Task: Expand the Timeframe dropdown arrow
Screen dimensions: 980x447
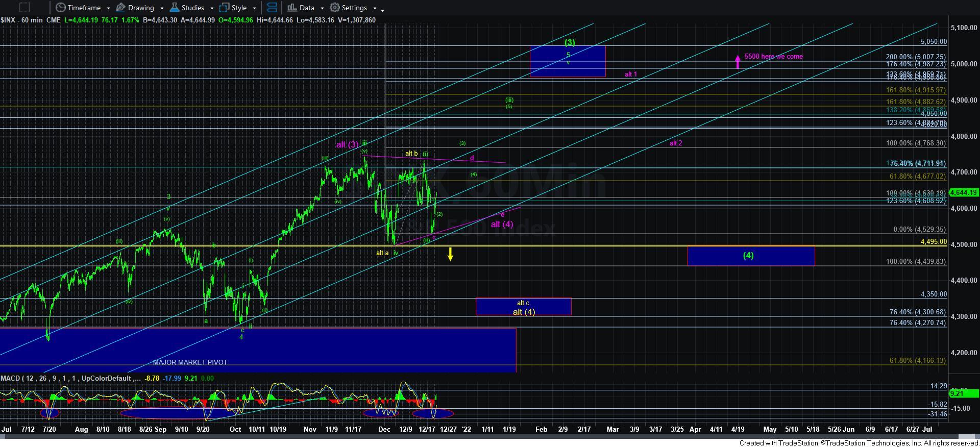Action: 108,8
